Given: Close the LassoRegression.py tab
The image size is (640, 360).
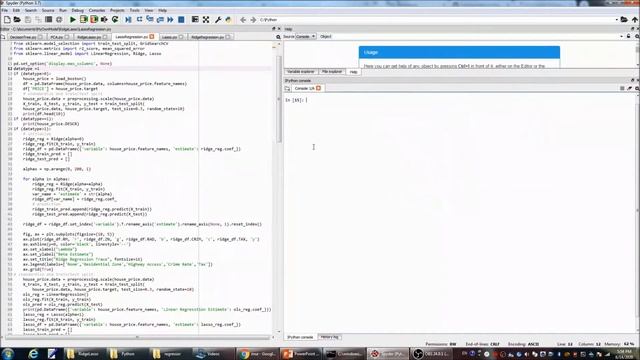Looking at the screenshot, I should (152, 37).
